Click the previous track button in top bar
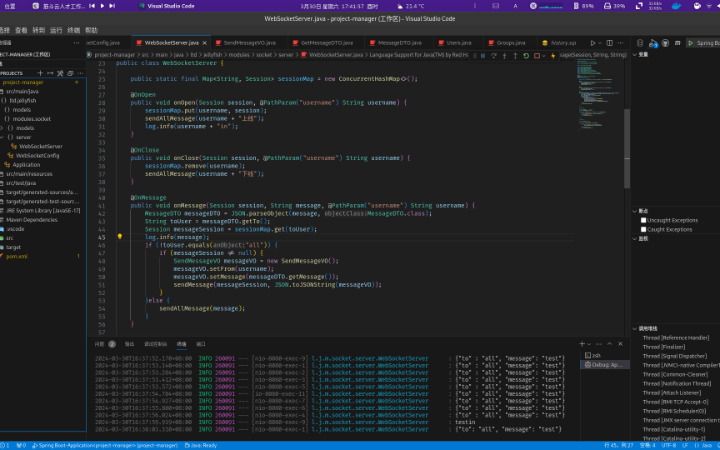This screenshot has width=720, height=450. [x=92, y=6]
